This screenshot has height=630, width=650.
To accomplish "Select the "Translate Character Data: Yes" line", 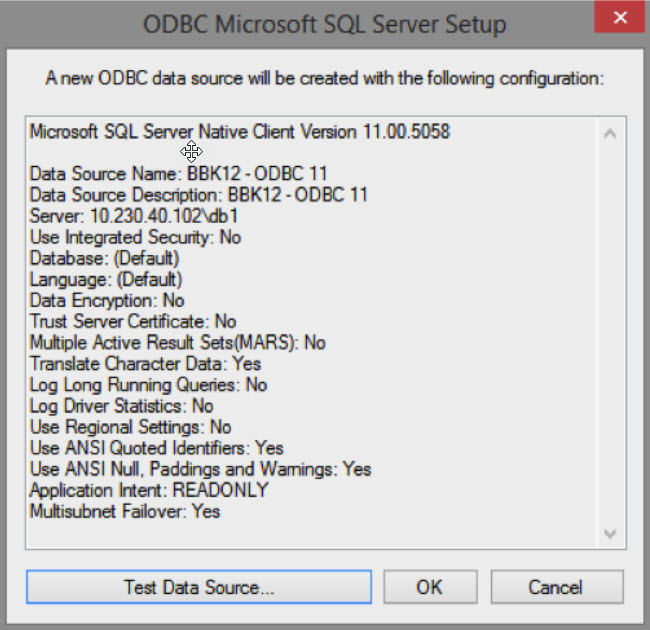I will 146,364.
